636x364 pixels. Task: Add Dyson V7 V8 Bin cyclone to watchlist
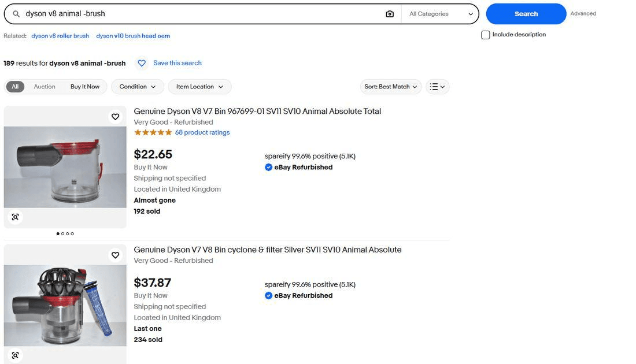click(116, 255)
